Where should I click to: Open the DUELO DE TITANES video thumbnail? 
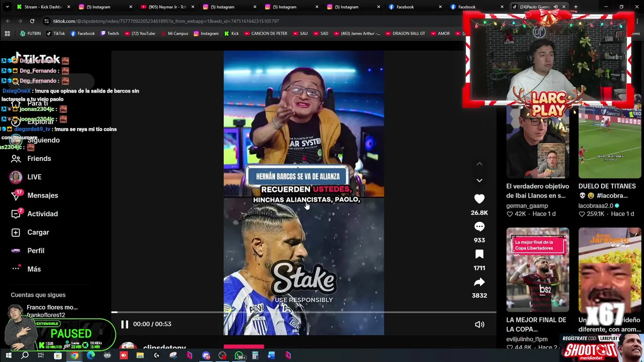tap(609, 142)
